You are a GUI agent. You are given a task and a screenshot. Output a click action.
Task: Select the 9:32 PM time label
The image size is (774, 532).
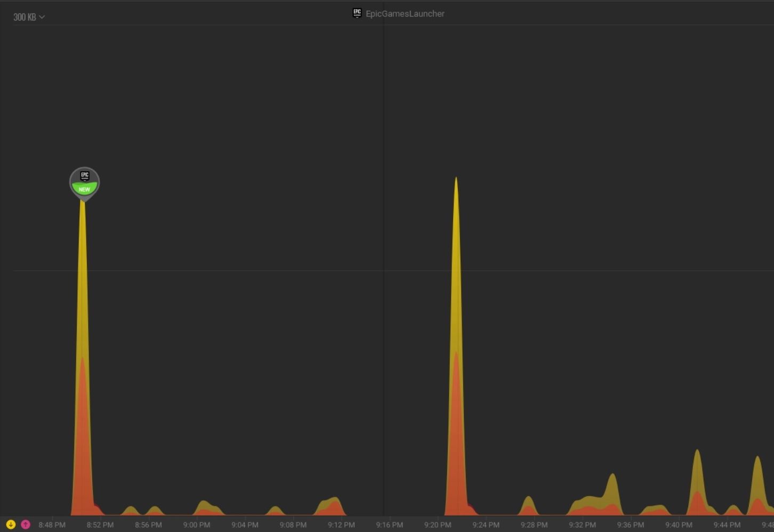(x=582, y=525)
